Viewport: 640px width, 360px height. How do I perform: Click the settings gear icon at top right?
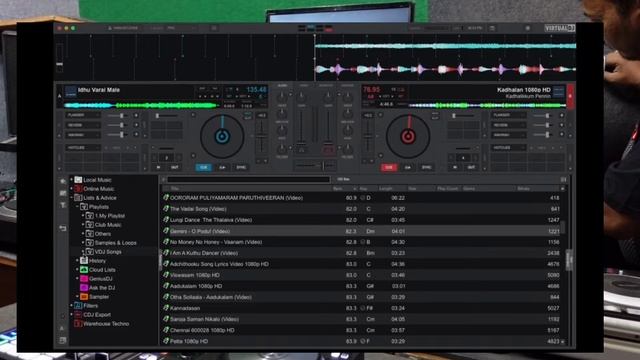528,28
